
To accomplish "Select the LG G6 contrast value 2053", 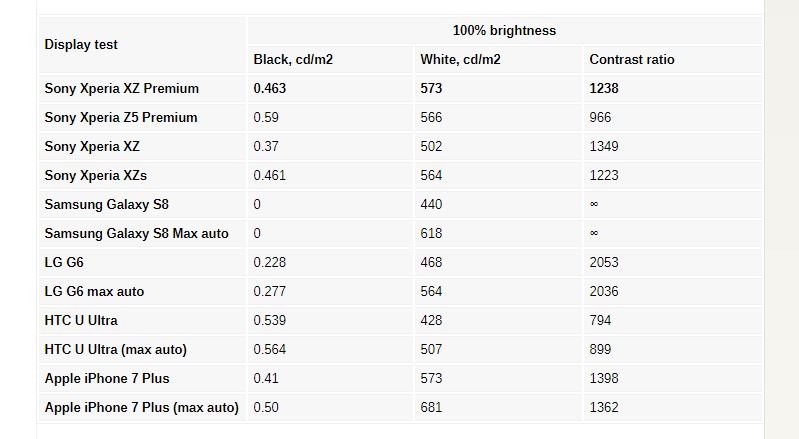I will tap(604, 263).
